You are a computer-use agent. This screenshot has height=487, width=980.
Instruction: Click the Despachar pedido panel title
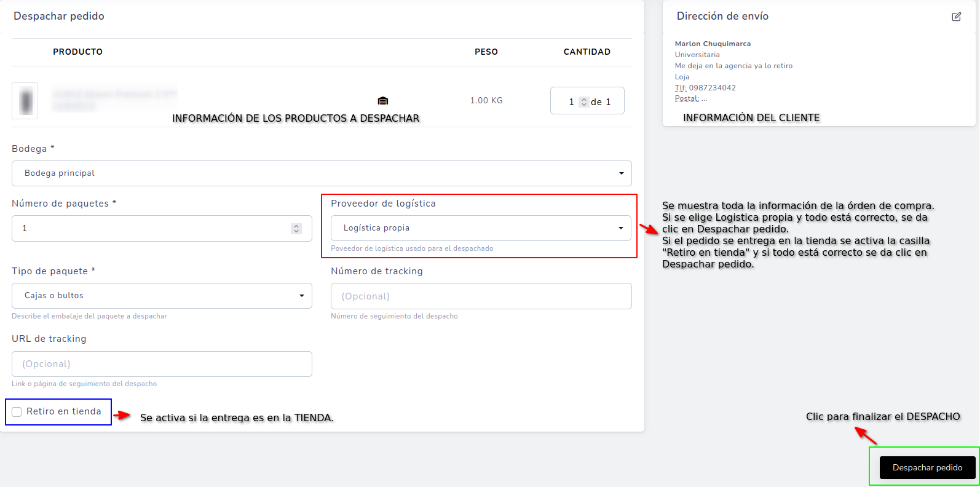59,16
